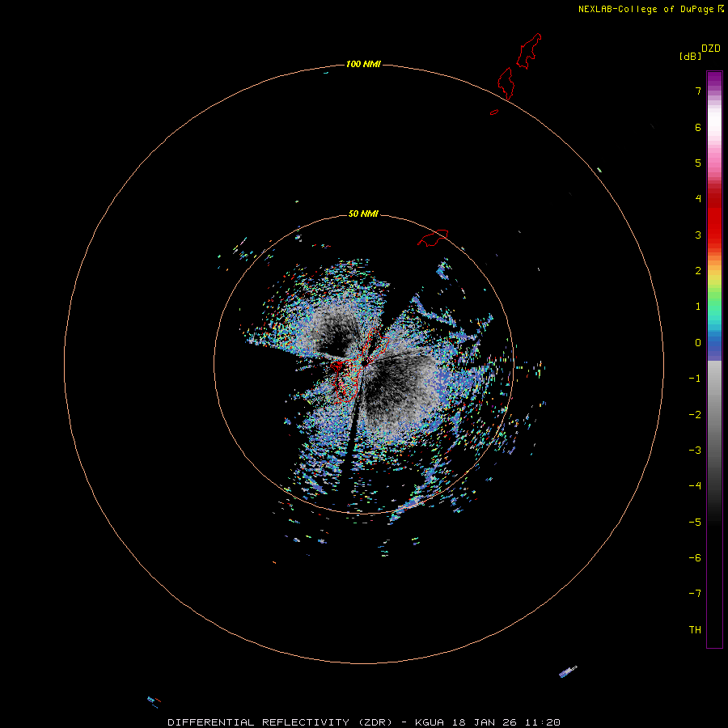Click the gray -2 dB segment of colorbar
Screen dimensions: 728x728
point(714,415)
